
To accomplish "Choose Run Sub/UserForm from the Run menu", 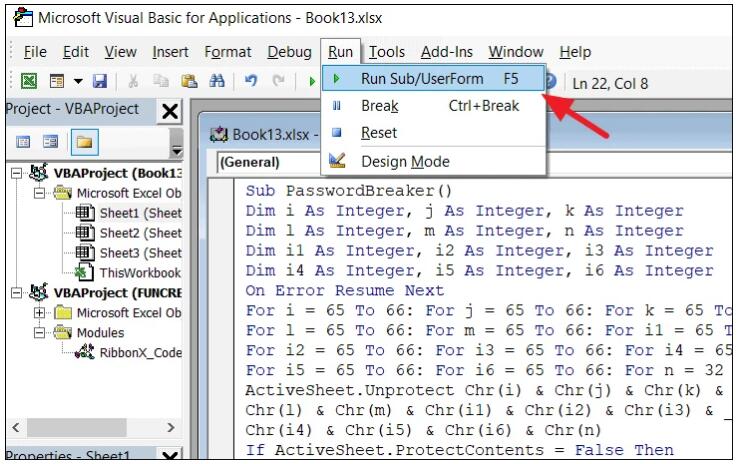I will (434, 78).
